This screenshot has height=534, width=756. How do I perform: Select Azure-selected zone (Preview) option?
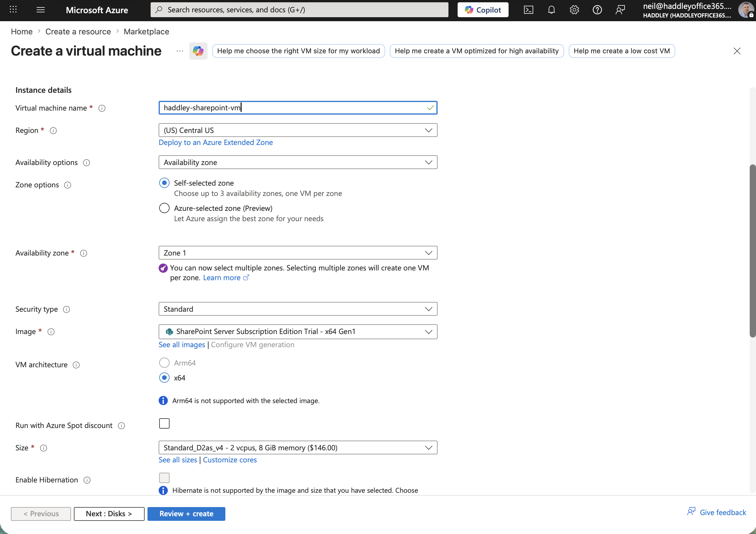point(164,208)
